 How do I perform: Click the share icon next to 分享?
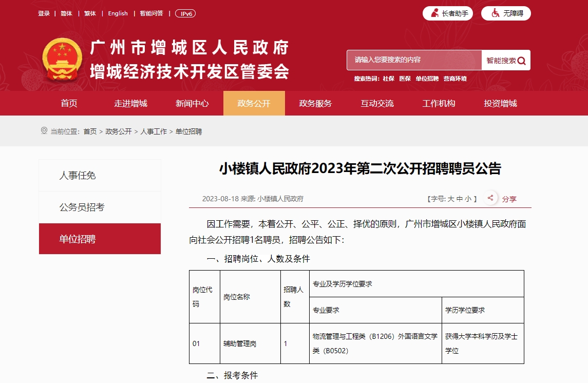click(490, 198)
